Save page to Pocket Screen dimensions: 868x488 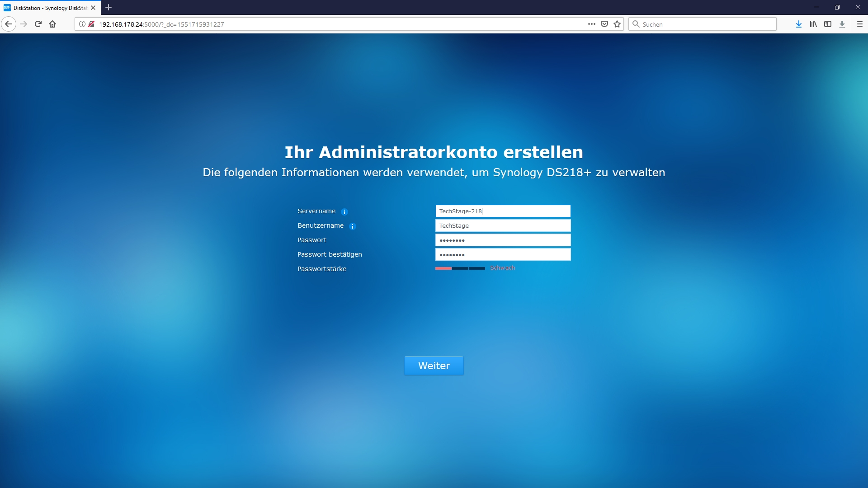[604, 24]
